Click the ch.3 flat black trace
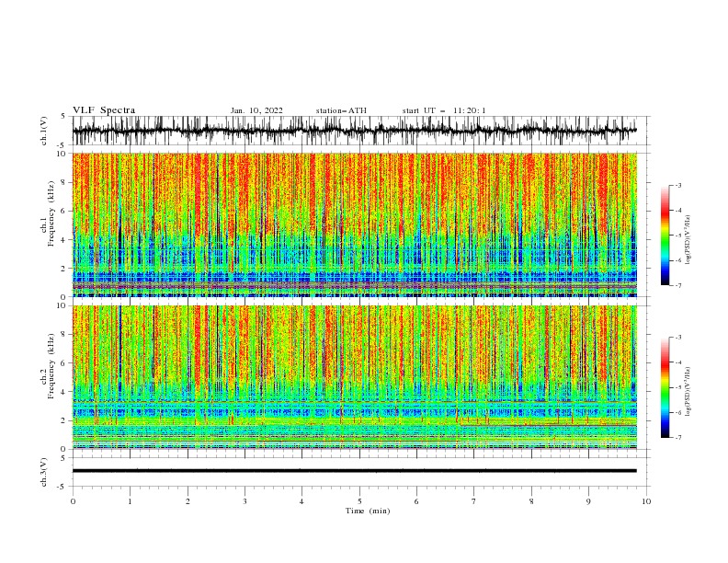This screenshot has height=563, width=728. 354,471
